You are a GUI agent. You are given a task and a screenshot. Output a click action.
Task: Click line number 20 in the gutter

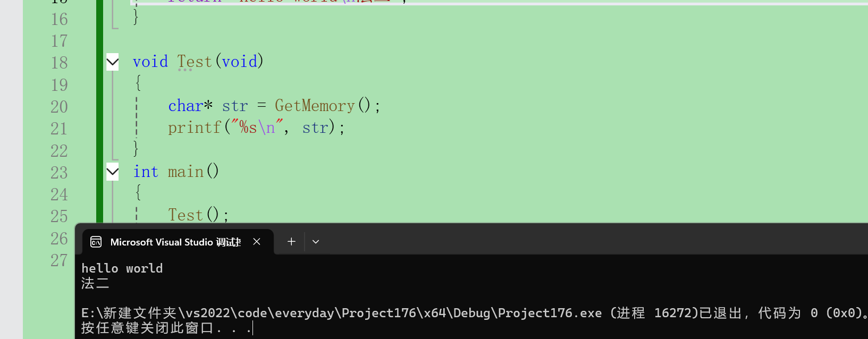point(60,107)
